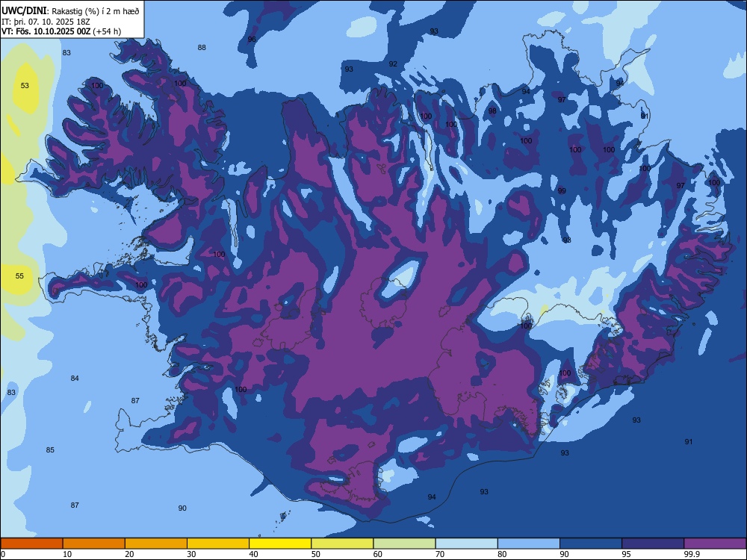Click the humidity value '92' on the map

(x=393, y=63)
